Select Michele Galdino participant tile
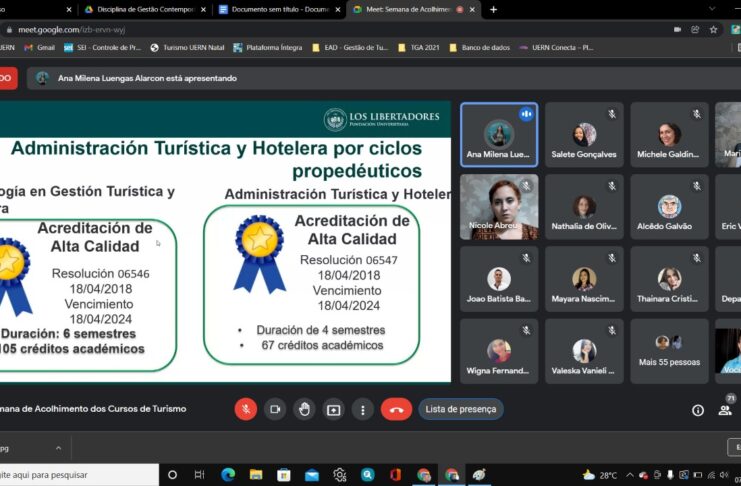The width and height of the screenshot is (741, 486). click(x=669, y=135)
